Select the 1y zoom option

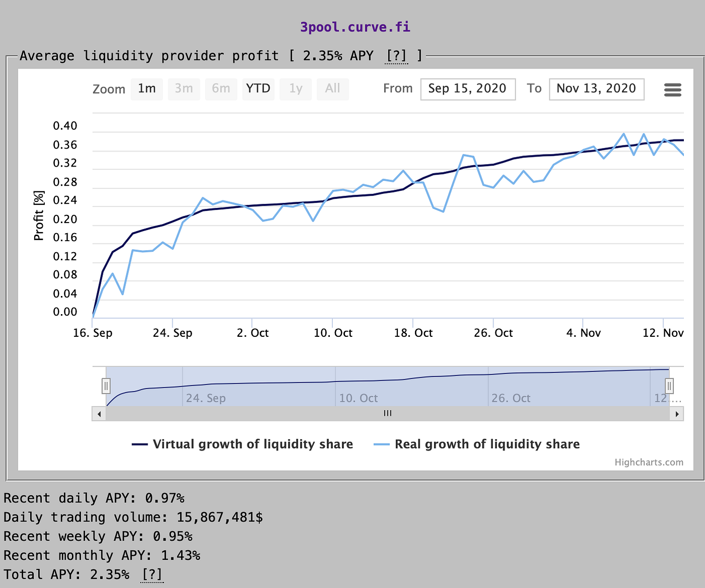point(296,89)
